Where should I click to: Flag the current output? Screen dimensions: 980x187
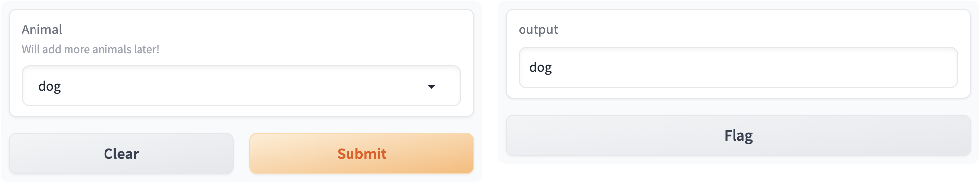(738, 135)
